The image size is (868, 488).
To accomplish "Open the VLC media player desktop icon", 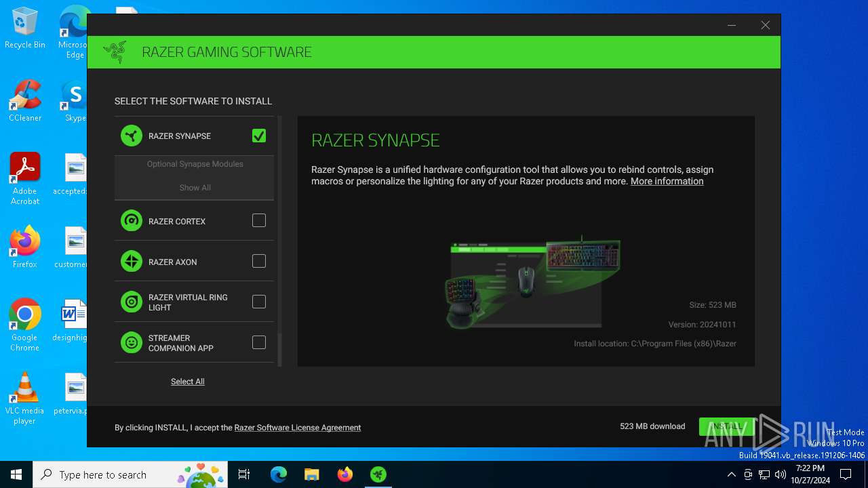I will point(25,399).
